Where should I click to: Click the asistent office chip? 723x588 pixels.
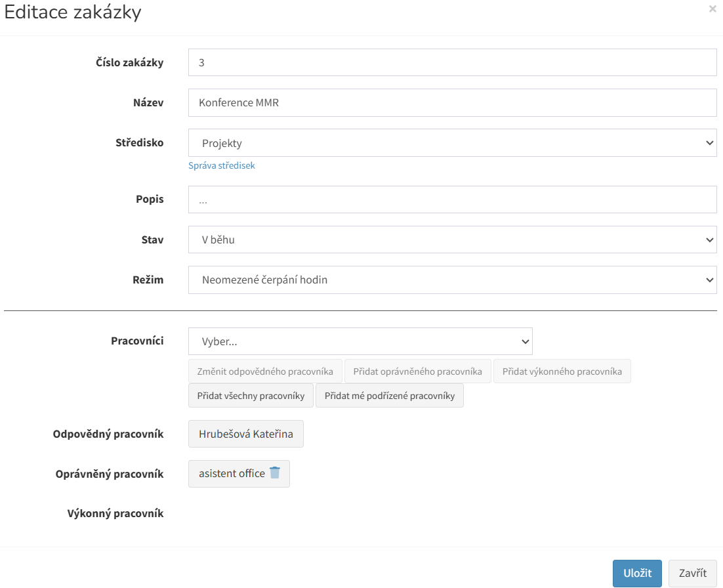(232, 474)
